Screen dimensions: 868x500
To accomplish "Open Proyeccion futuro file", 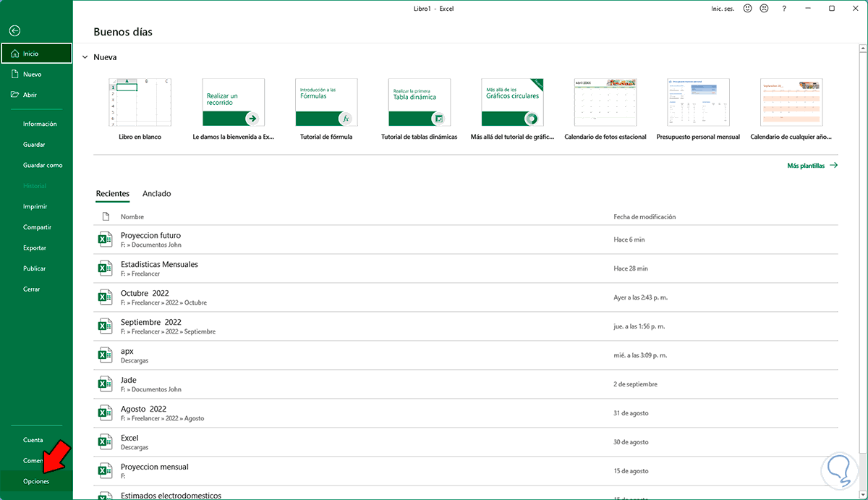I will (466, 240).
